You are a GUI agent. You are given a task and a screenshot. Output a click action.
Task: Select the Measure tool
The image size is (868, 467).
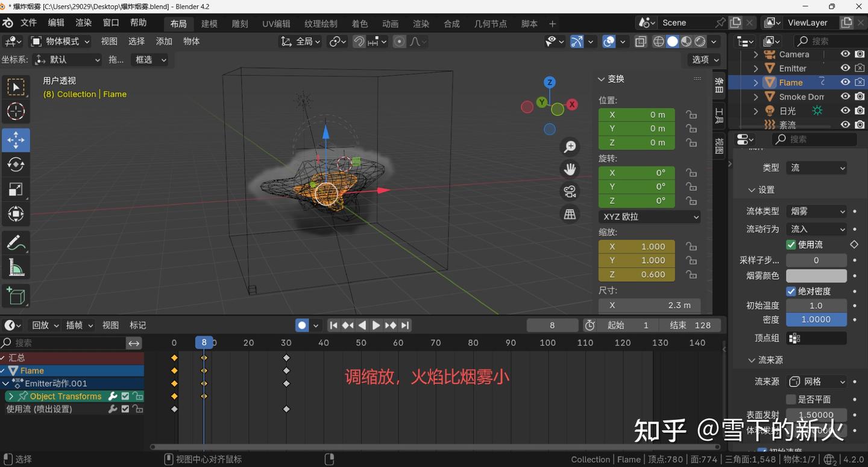[16, 267]
